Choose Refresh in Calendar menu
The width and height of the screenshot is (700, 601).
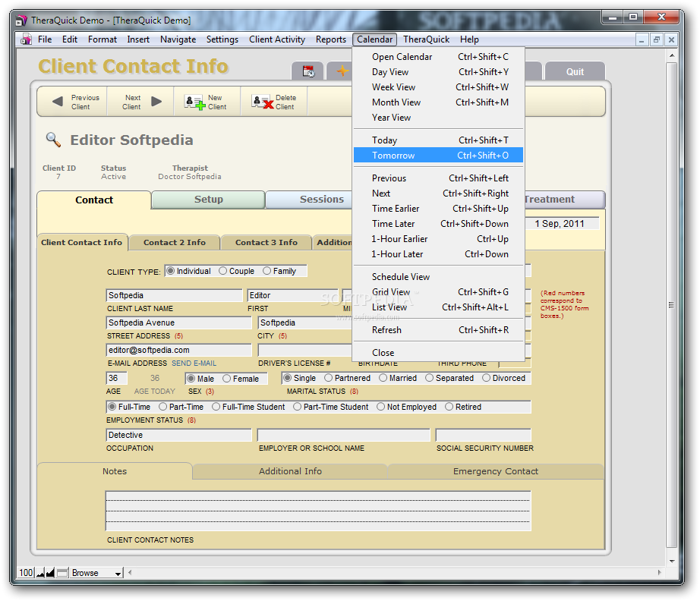pyautogui.click(x=438, y=330)
